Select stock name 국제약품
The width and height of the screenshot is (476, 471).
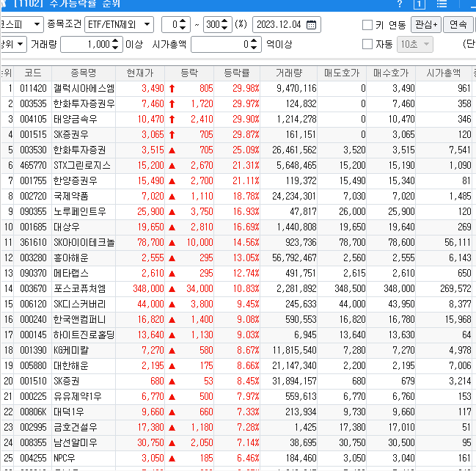71,196
